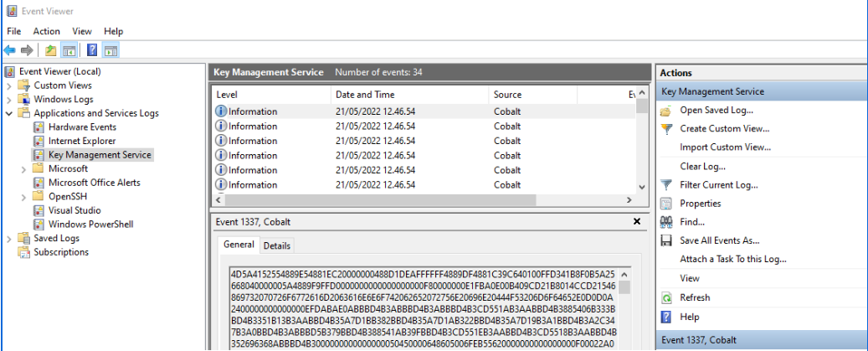Click the Back arrow in toolbar
Image resolution: width=868 pixels, height=351 pixels.
(x=10, y=49)
